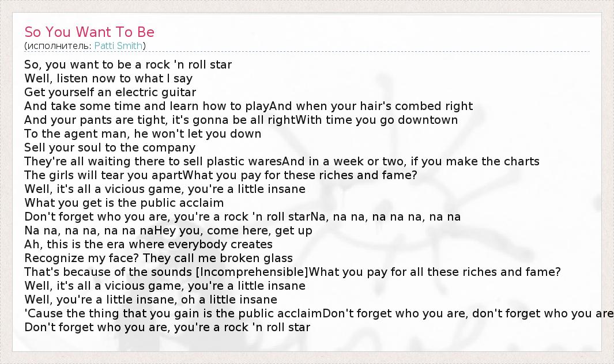Click the исполнитель label text

[58, 46]
